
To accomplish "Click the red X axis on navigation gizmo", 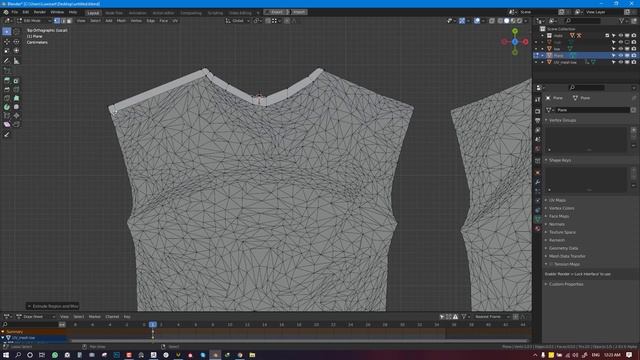I will click(x=526, y=42).
